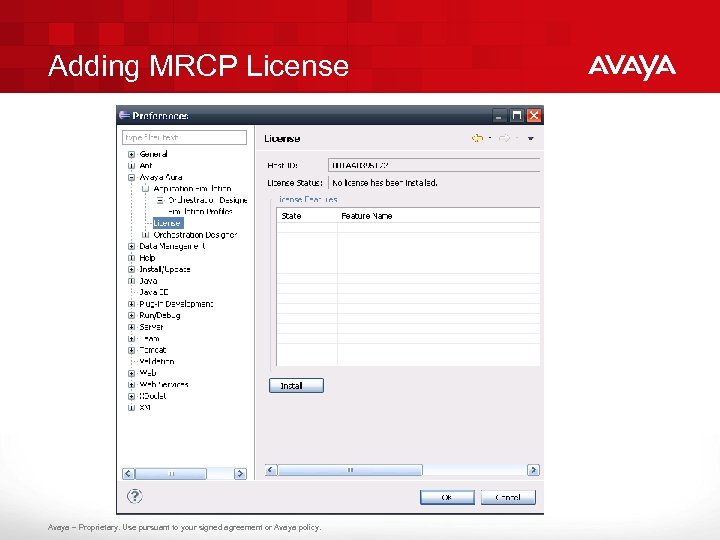Screen dimensions: 720x540
Task: Expand the Tomcat tree node
Action: (131, 350)
